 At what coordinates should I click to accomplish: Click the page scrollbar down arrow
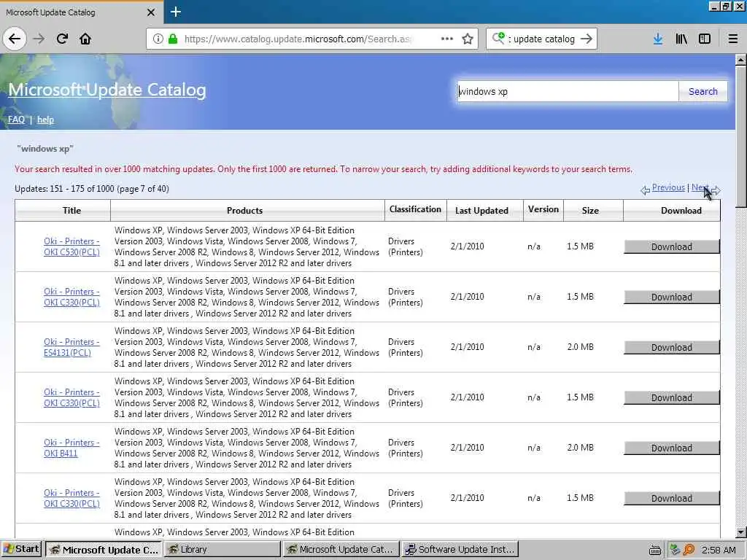741,532
